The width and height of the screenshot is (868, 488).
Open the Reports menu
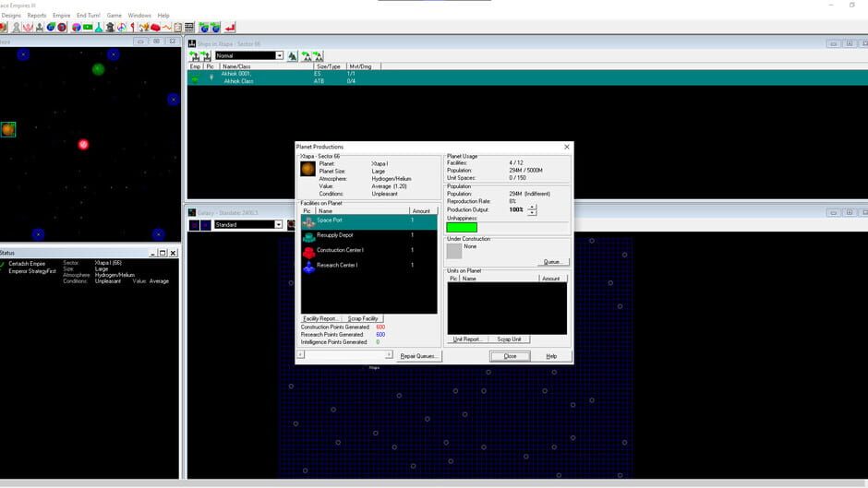tap(37, 16)
